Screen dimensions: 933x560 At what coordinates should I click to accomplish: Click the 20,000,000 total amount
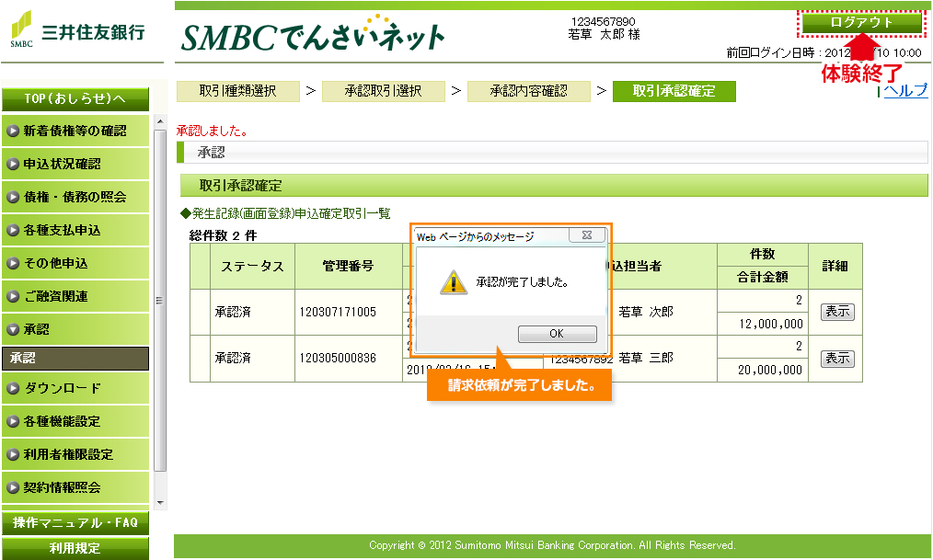(x=770, y=370)
